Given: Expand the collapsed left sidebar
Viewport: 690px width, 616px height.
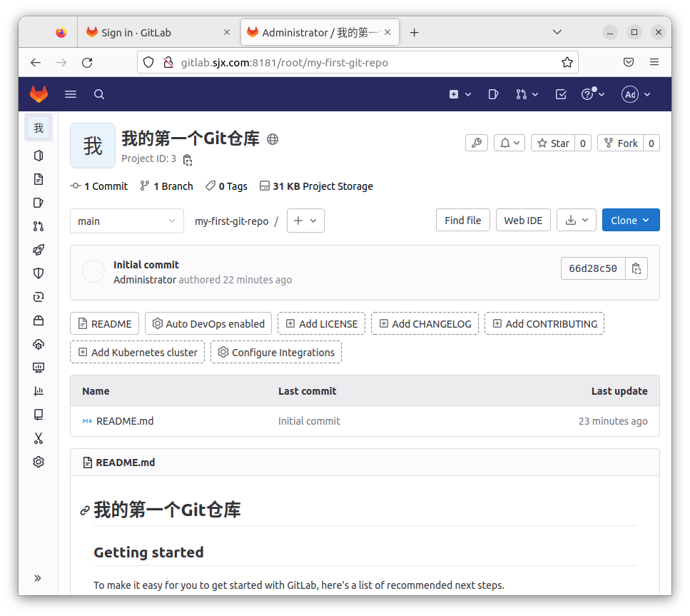Looking at the screenshot, I should point(39,577).
